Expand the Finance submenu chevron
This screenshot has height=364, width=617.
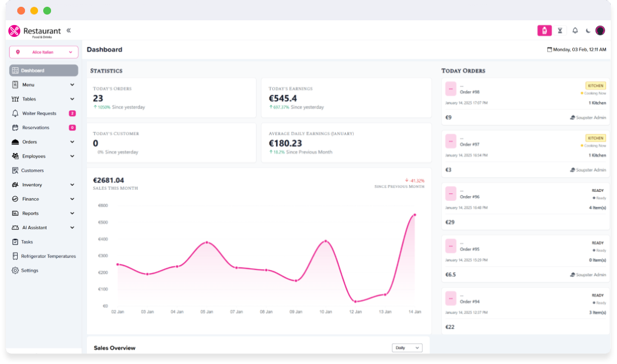tap(72, 199)
